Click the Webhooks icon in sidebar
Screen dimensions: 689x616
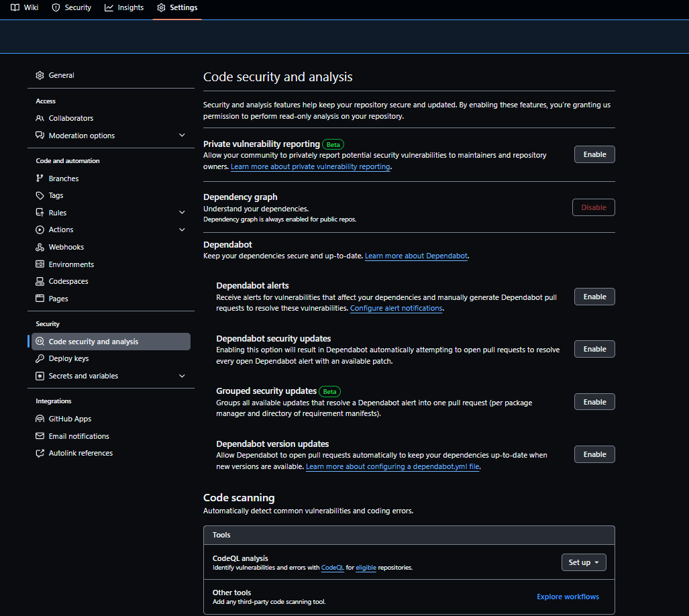click(40, 247)
